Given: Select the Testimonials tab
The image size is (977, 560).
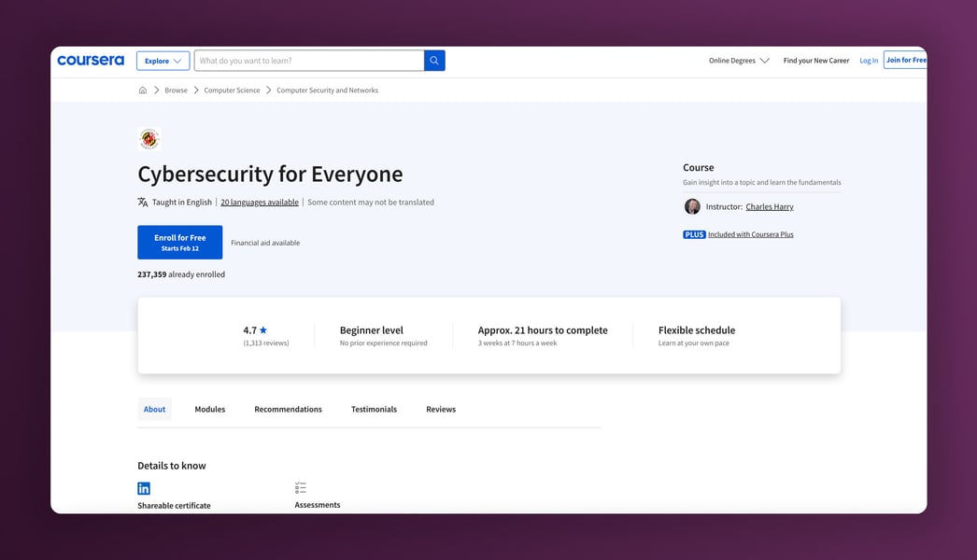Looking at the screenshot, I should point(374,409).
